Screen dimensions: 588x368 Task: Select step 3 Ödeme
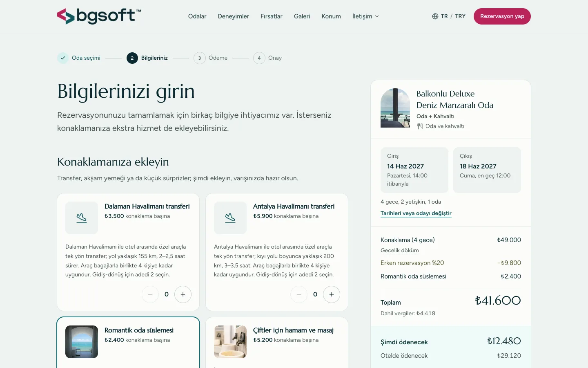point(211,58)
